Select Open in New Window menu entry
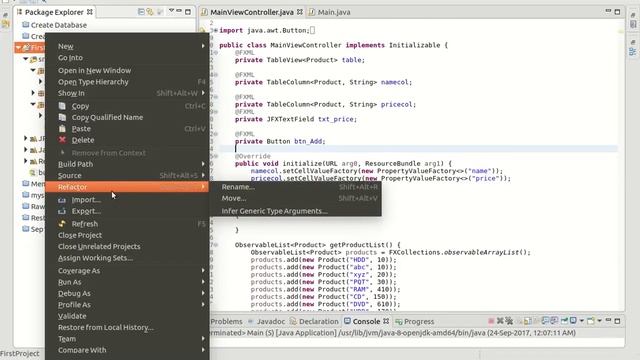 click(127, 70)
